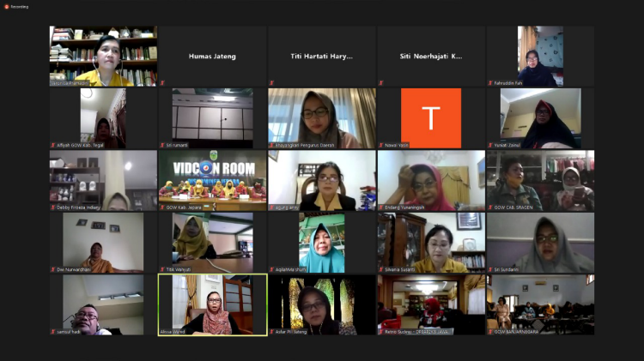Click muted mic icon beside Nawal Yasin
The height and width of the screenshot is (361, 644).
point(381,145)
